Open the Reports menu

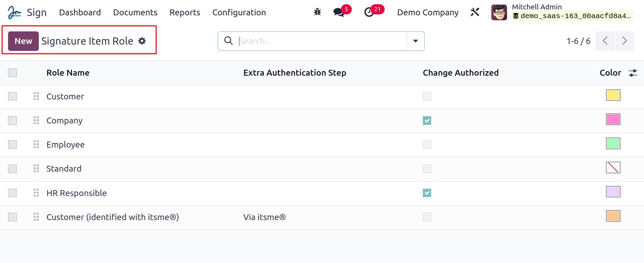pos(185,13)
